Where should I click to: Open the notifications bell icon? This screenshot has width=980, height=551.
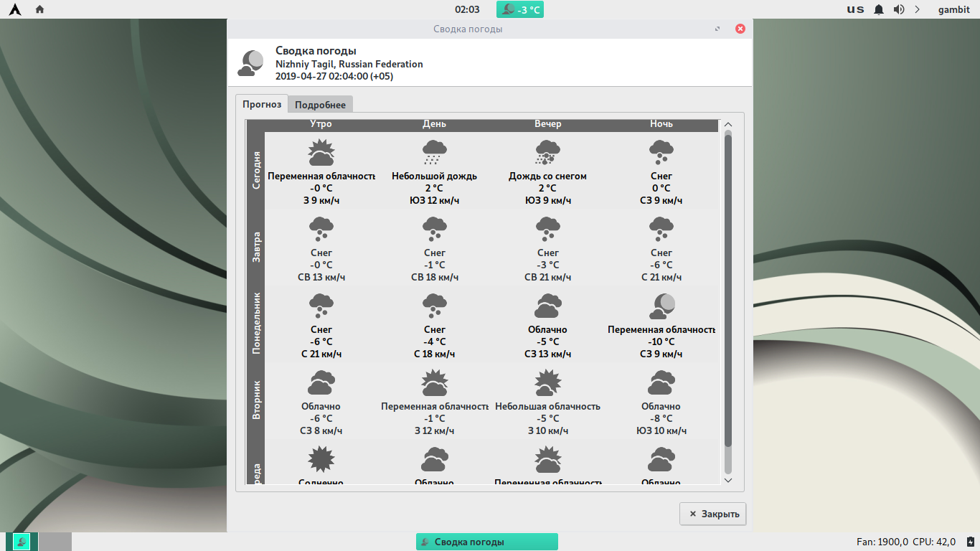(x=879, y=9)
